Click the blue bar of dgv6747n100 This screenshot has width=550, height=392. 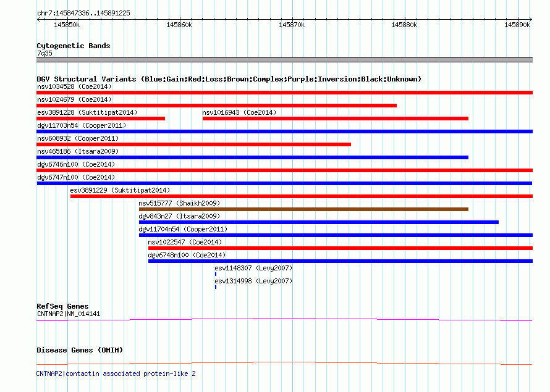click(x=284, y=183)
